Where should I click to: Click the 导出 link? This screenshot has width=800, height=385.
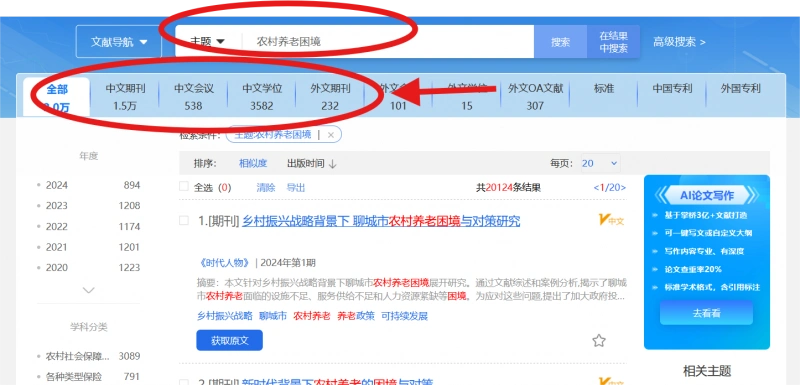coord(295,188)
